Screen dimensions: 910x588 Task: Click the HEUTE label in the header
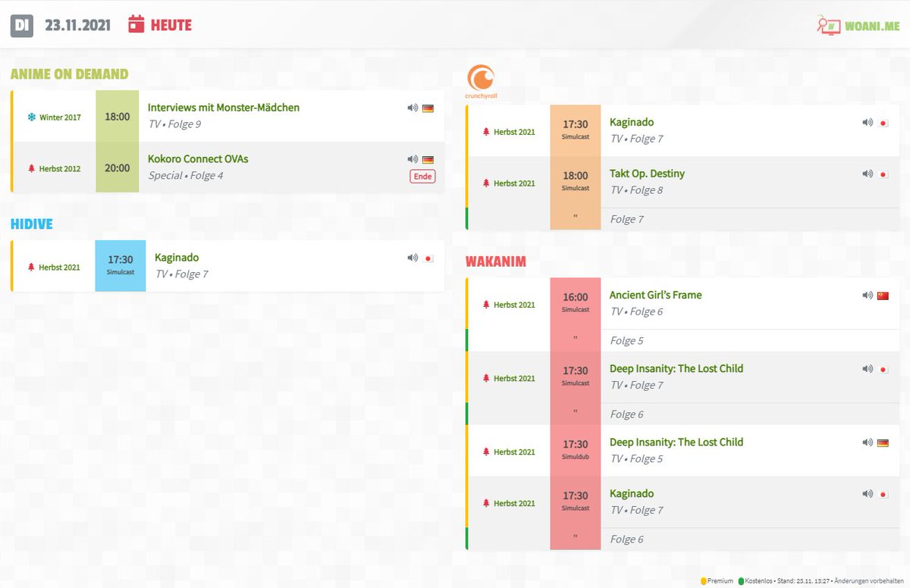171,25
